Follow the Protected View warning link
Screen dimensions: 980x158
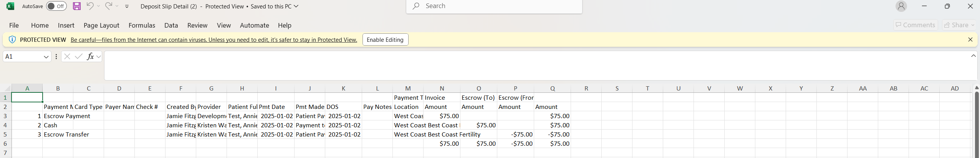(214, 40)
